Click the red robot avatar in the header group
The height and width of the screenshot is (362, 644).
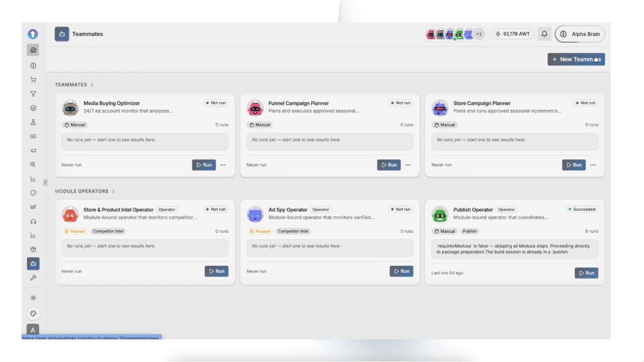431,34
